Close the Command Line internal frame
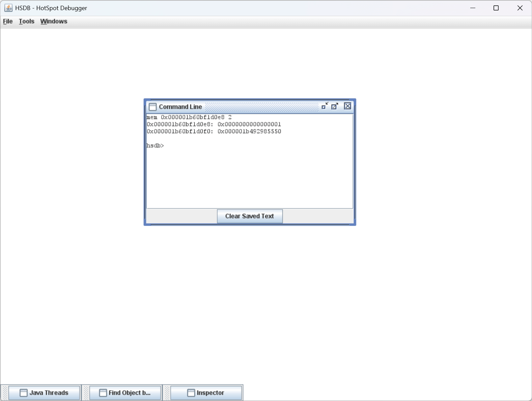Image resolution: width=532 pixels, height=401 pixels. pos(347,106)
